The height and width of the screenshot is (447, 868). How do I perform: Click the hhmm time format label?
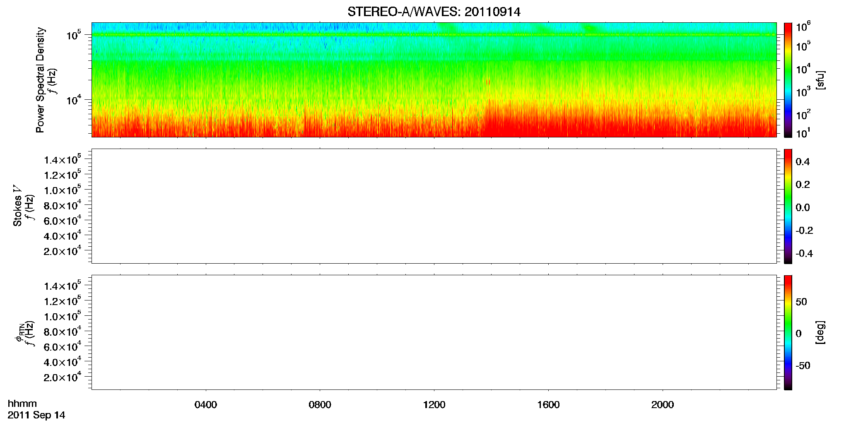[x=22, y=404]
